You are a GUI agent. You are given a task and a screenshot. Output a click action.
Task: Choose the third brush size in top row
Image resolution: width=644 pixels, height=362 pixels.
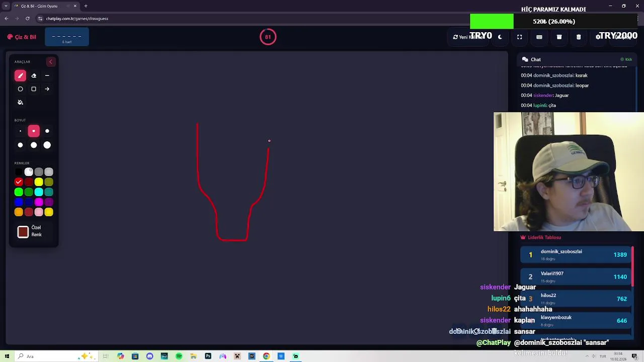tap(47, 131)
